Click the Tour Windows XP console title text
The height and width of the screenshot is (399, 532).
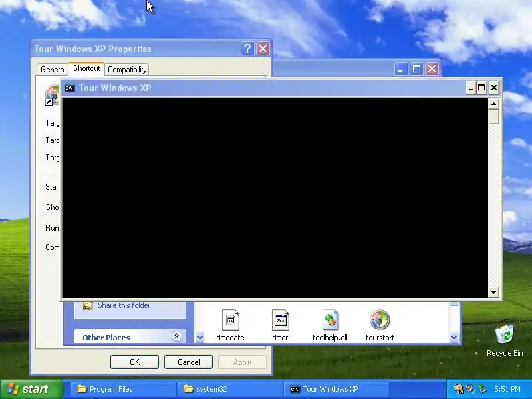115,88
